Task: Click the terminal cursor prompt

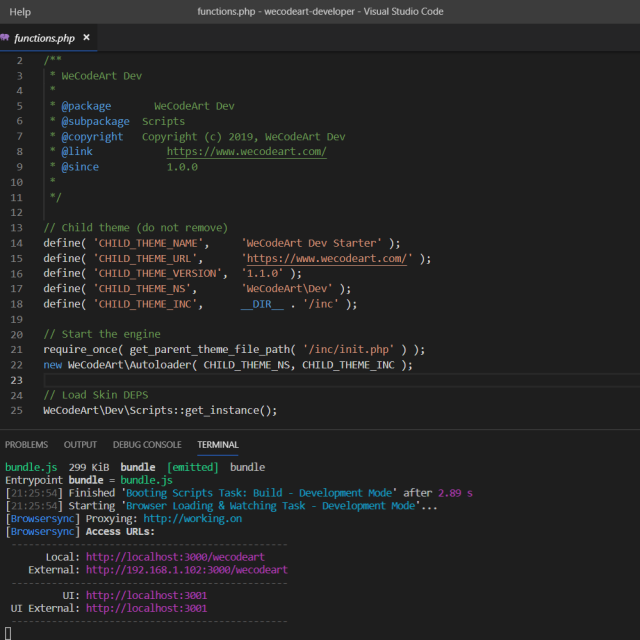Action: [x=8, y=633]
